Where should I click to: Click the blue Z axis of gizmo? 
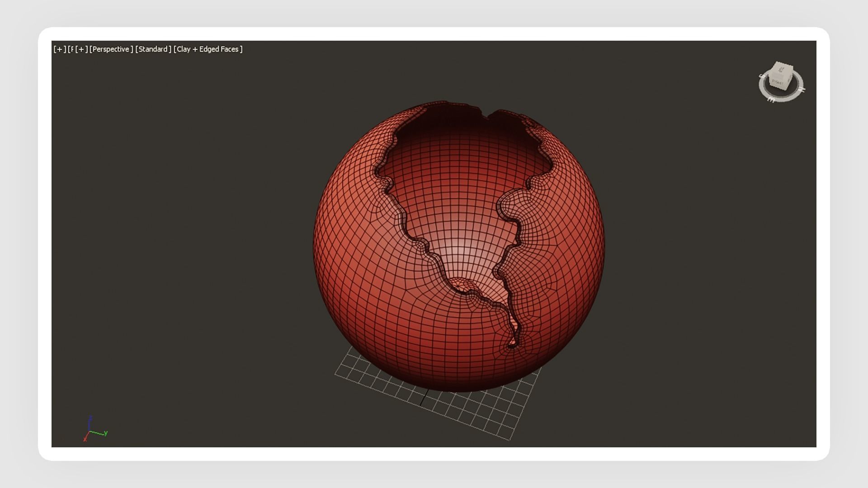click(x=90, y=423)
